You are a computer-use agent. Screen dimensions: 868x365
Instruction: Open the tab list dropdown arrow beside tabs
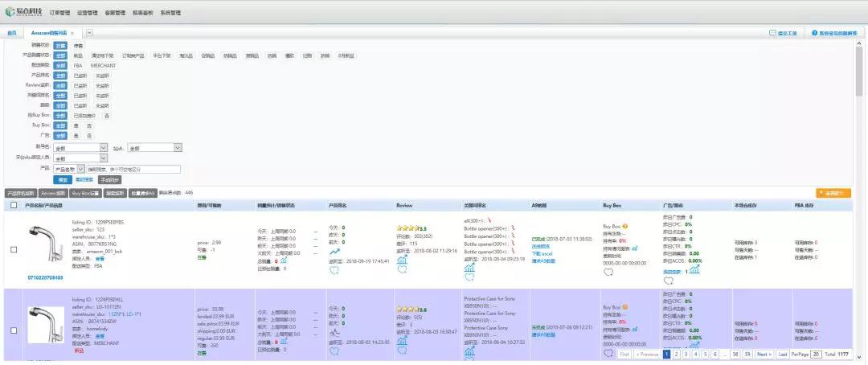point(89,33)
